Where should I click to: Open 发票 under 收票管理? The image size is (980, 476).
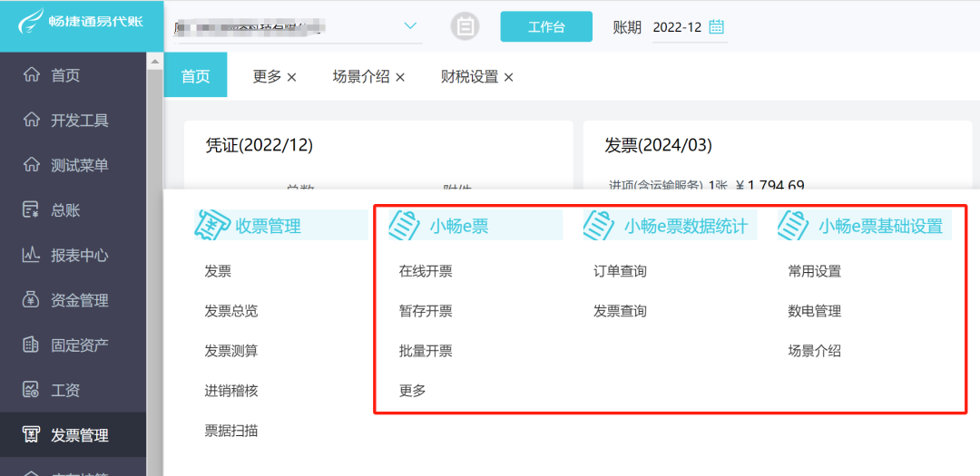(218, 271)
